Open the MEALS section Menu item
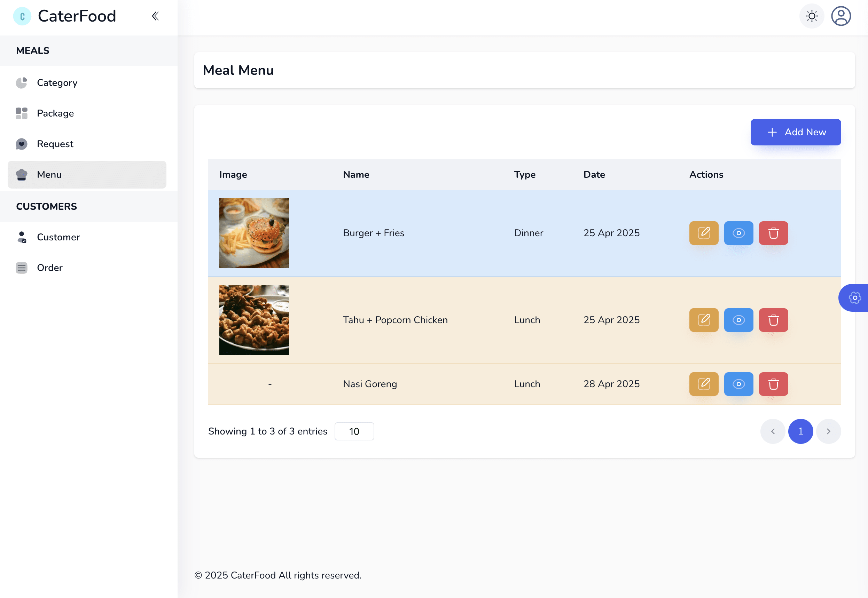Screen dimensions: 868x598 tap(49, 174)
